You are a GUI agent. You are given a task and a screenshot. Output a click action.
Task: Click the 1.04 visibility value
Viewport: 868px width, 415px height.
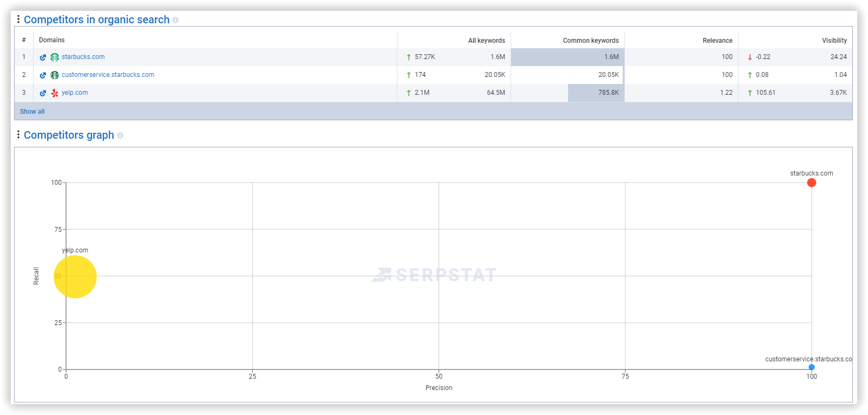click(x=840, y=75)
